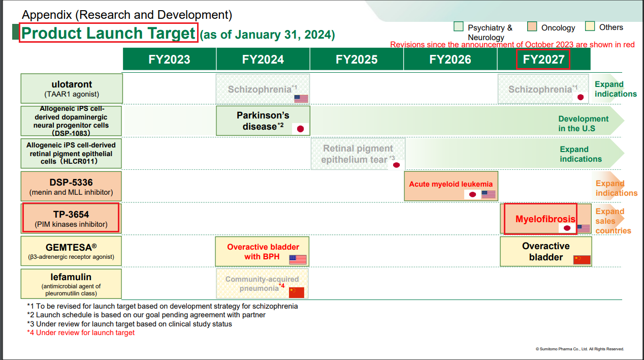Click the US flag in Overactive bladder with BPH
This screenshot has width=644, height=360.
tap(298, 259)
